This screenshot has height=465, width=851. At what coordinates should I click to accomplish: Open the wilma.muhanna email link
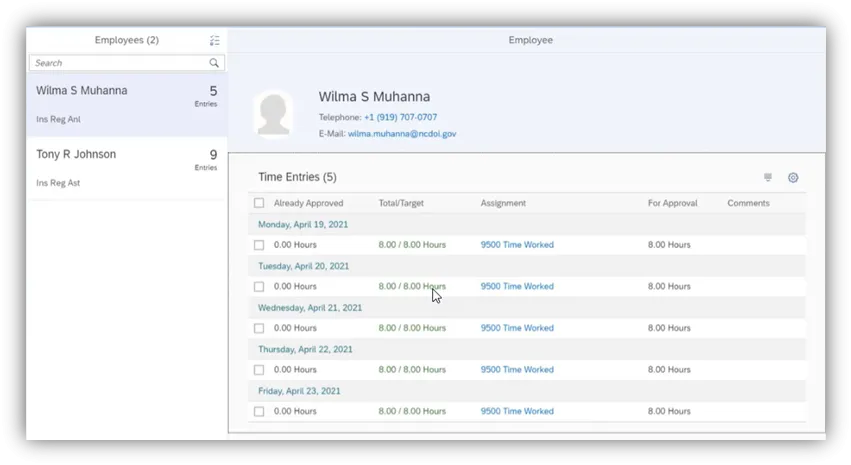401,133
